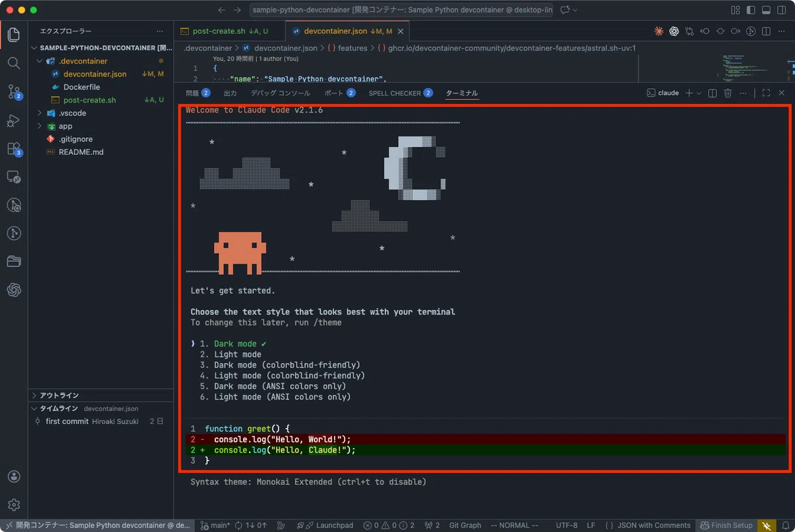Screen dimensions: 795x532
Task: Click the 開発コンテナー remote indicator in status bar
Action: [97, 525]
